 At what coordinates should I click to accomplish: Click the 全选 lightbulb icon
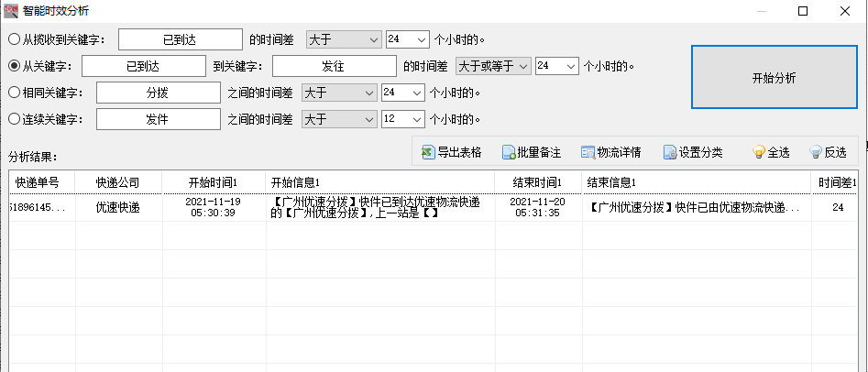(759, 152)
